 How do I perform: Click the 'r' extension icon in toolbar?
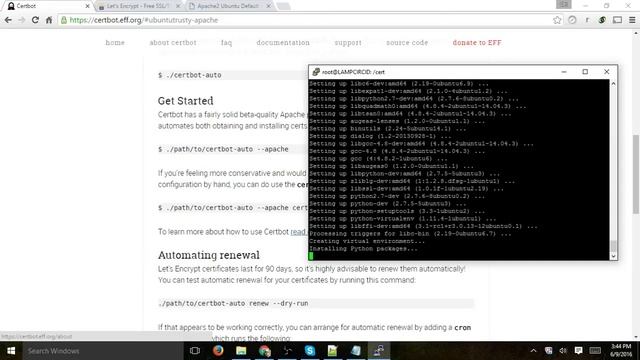587,20
